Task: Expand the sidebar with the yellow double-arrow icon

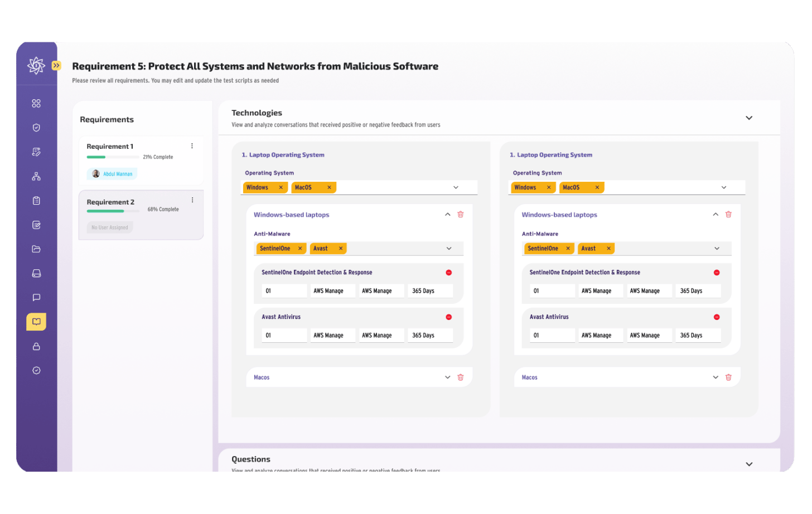Action: click(x=56, y=66)
